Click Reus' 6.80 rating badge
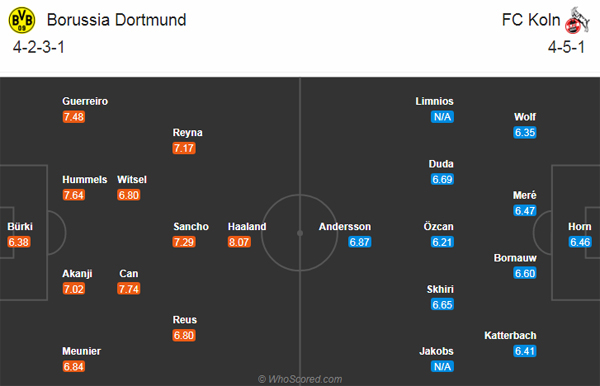 point(184,335)
